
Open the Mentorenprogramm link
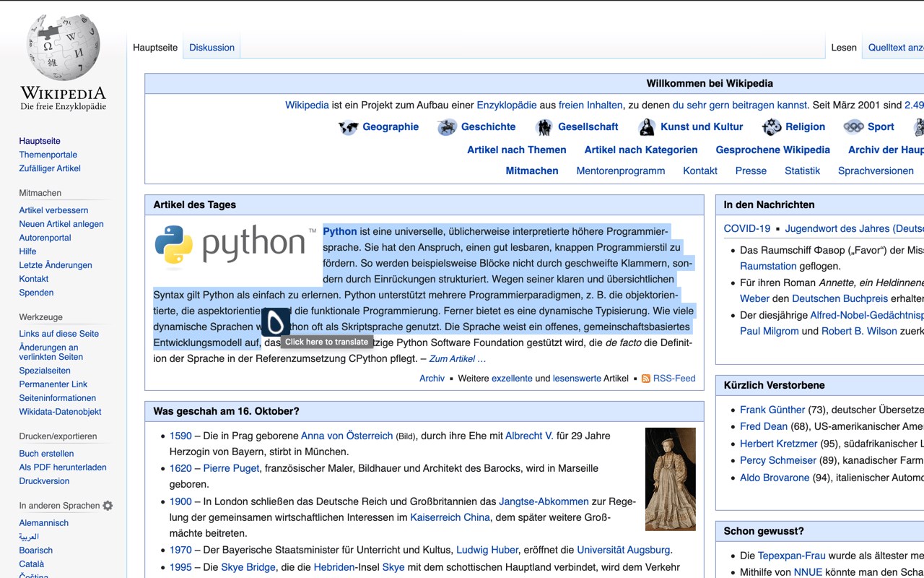(621, 171)
